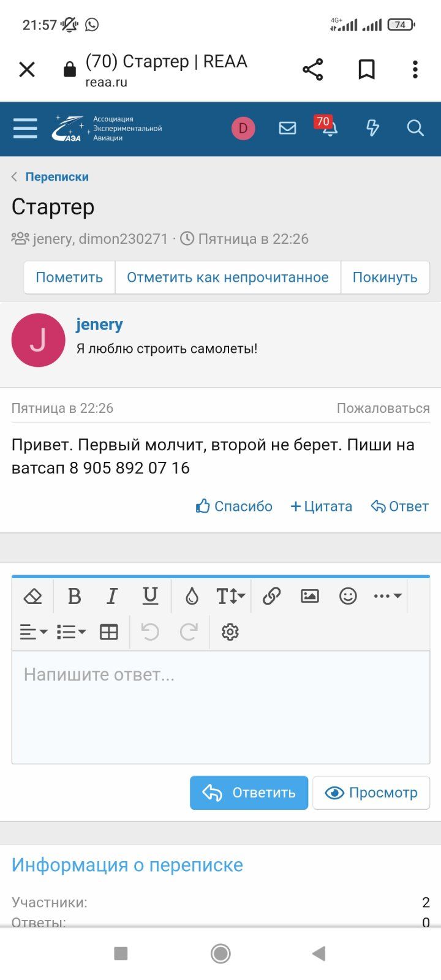Open text alignment dropdown
The height and width of the screenshot is (980, 441).
[x=33, y=632]
